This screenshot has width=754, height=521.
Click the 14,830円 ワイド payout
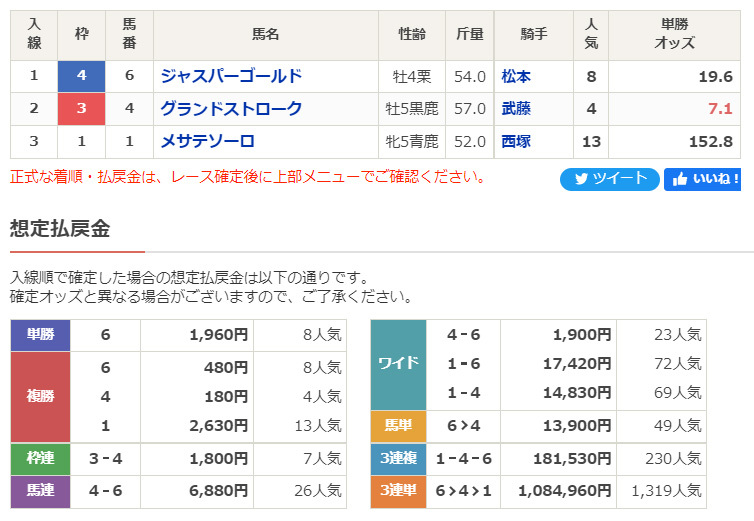tap(577, 393)
